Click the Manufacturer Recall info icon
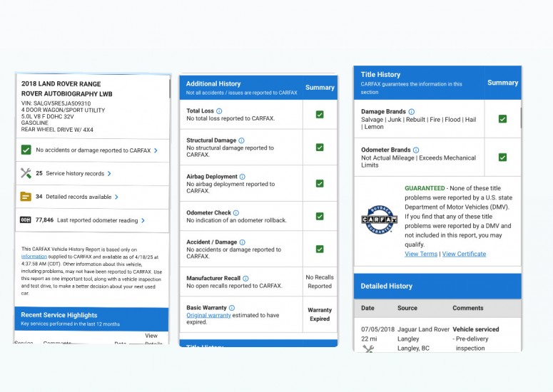The width and height of the screenshot is (553, 392). (245, 279)
